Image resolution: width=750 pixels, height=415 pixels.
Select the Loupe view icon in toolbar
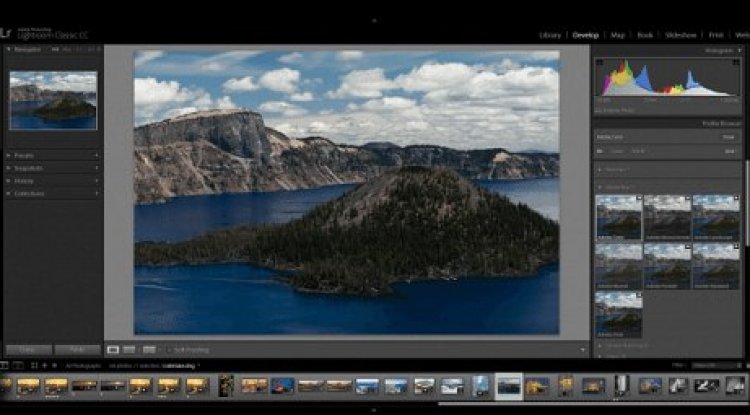coord(113,349)
